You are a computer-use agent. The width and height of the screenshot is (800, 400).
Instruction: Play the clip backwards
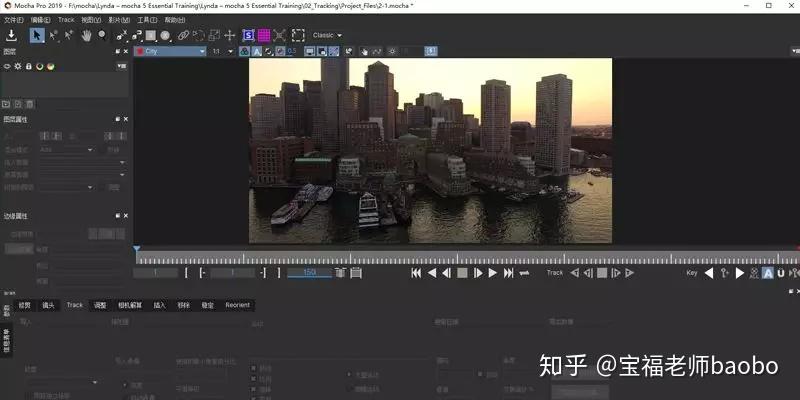click(432, 273)
